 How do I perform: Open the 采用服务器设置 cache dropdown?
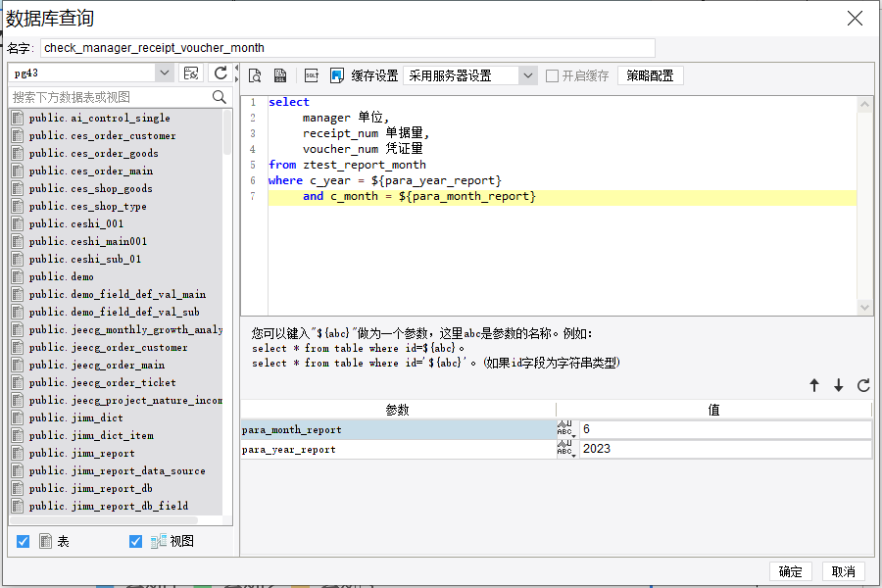click(528, 75)
